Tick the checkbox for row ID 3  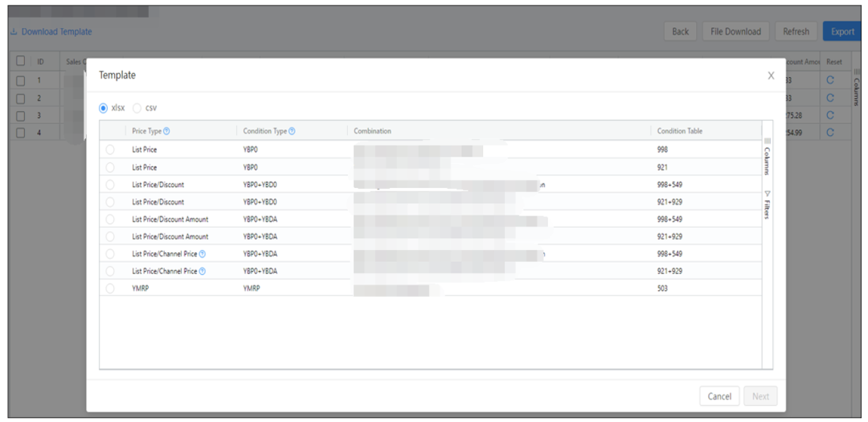20,115
